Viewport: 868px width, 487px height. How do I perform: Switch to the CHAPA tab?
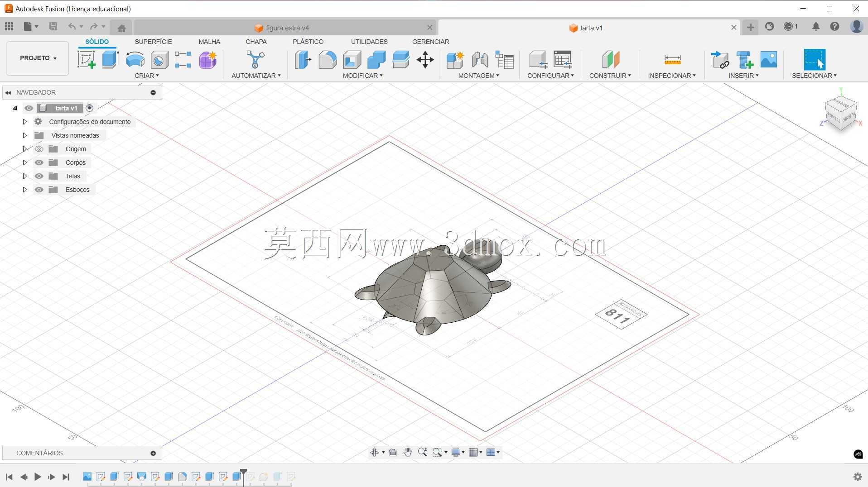click(x=256, y=42)
